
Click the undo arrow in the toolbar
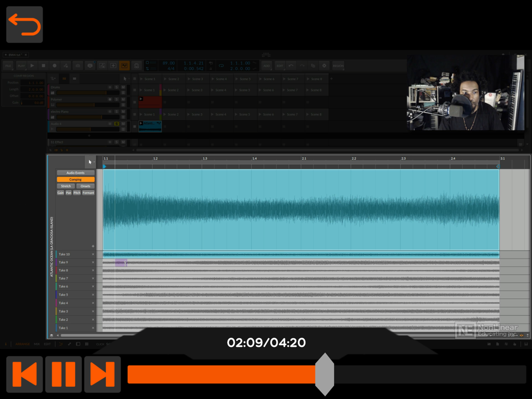point(291,65)
